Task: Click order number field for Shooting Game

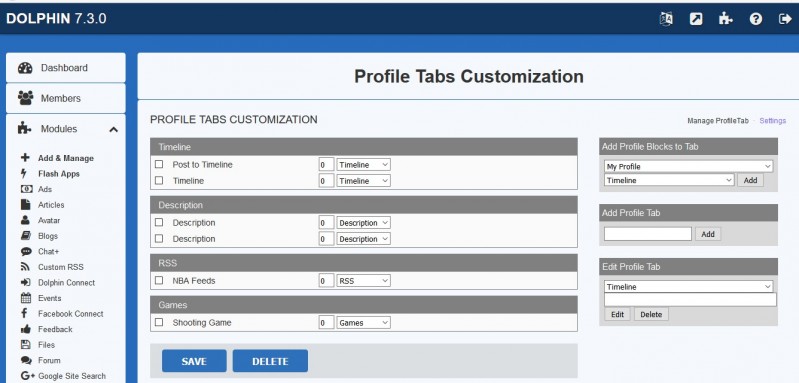Action: [x=326, y=322]
